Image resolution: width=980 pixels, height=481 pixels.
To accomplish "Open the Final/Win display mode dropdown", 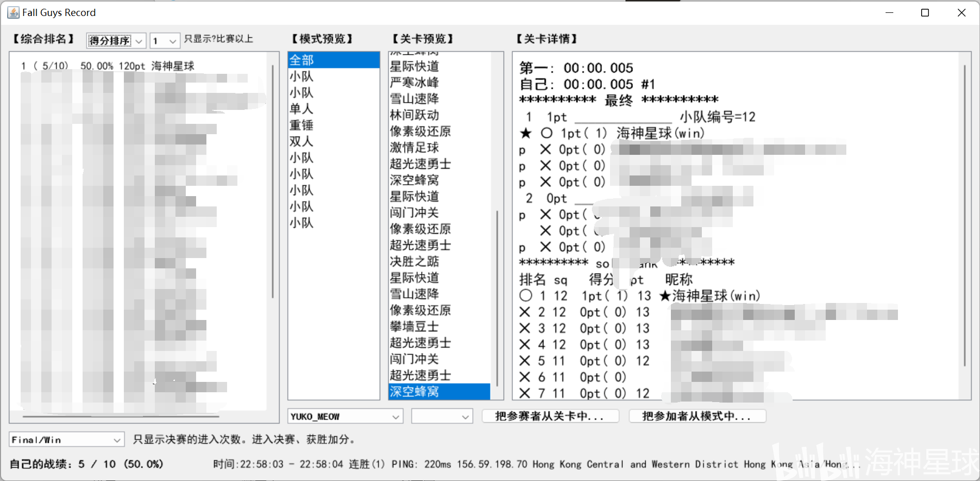I will (x=65, y=439).
